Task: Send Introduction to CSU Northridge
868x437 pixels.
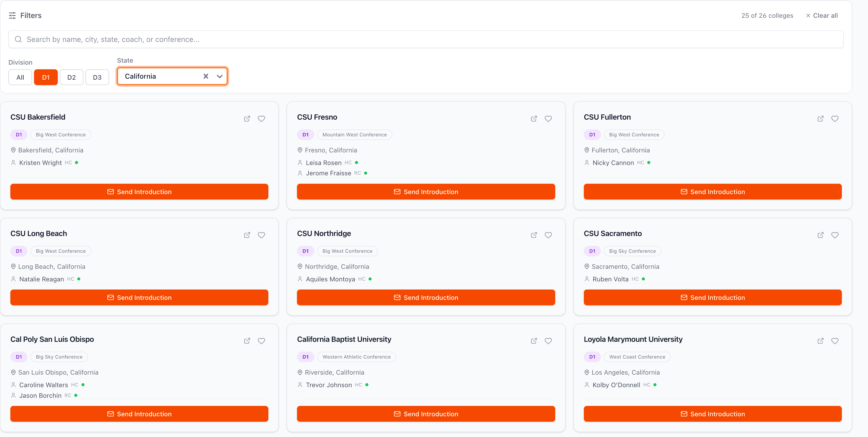Action: click(426, 297)
